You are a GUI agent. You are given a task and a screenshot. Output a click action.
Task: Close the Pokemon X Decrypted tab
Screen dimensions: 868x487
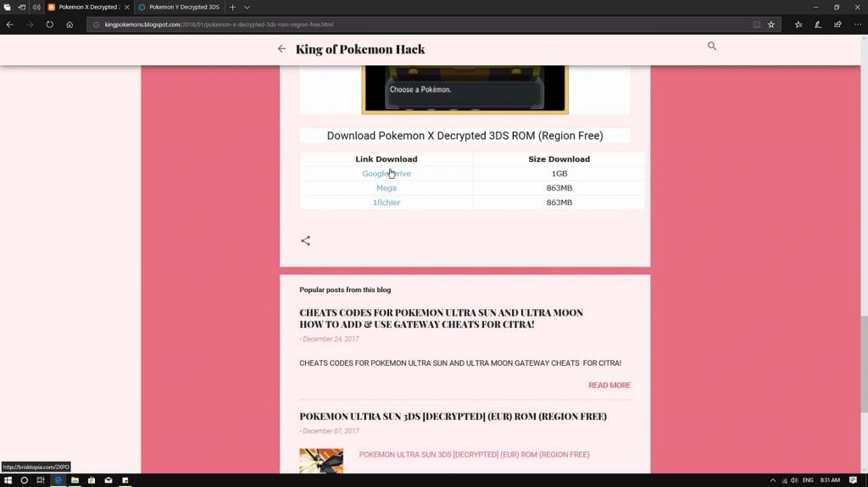click(x=127, y=7)
